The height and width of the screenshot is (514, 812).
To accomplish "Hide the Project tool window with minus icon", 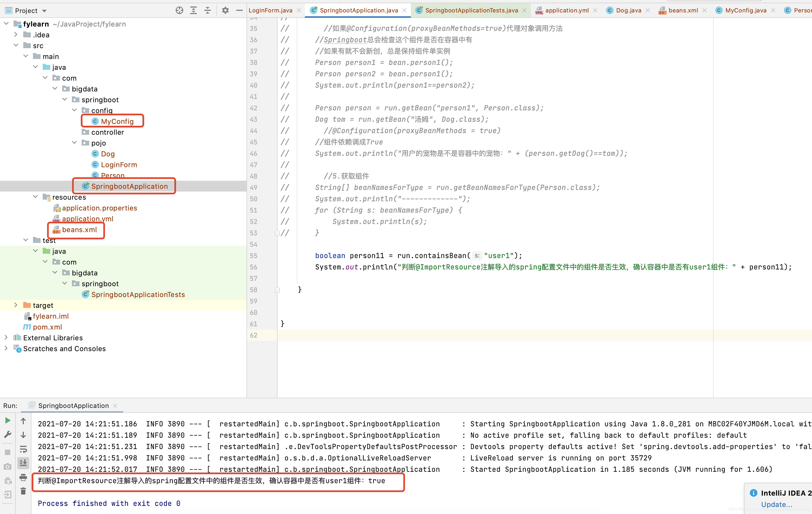I will [x=239, y=11].
